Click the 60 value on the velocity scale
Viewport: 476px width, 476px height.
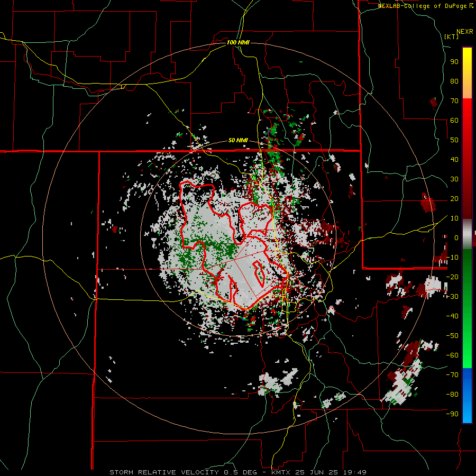point(454,120)
